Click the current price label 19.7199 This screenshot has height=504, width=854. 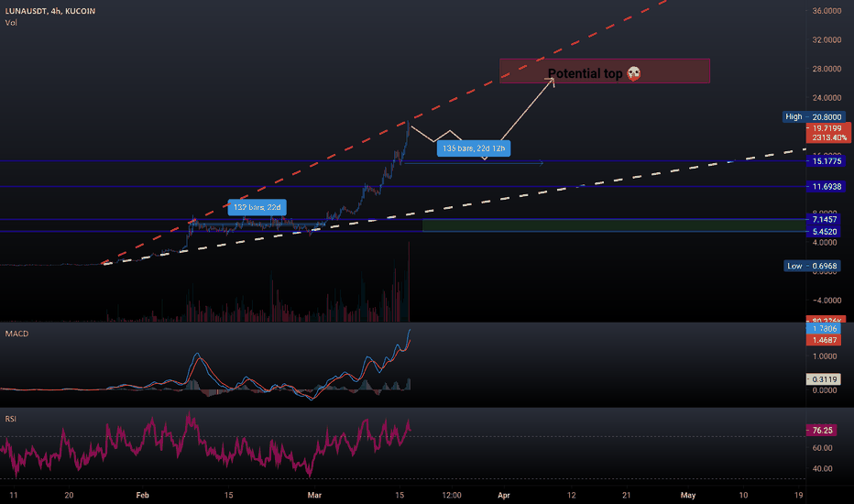point(827,128)
